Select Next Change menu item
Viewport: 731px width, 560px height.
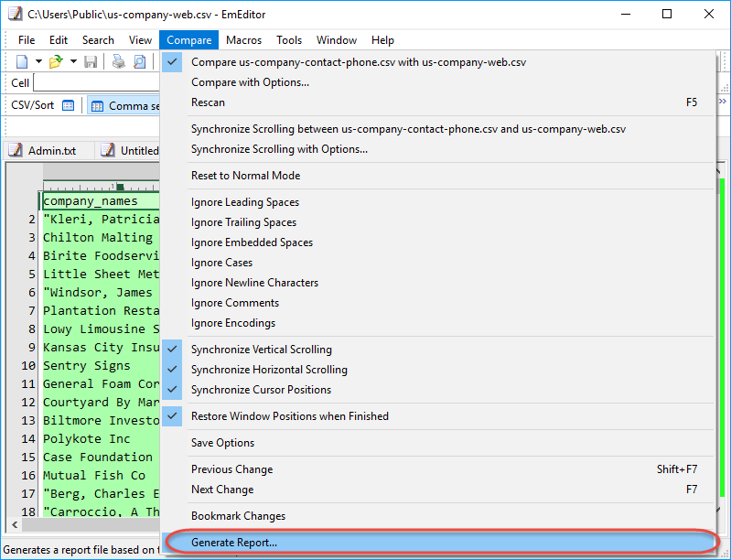tap(437, 490)
